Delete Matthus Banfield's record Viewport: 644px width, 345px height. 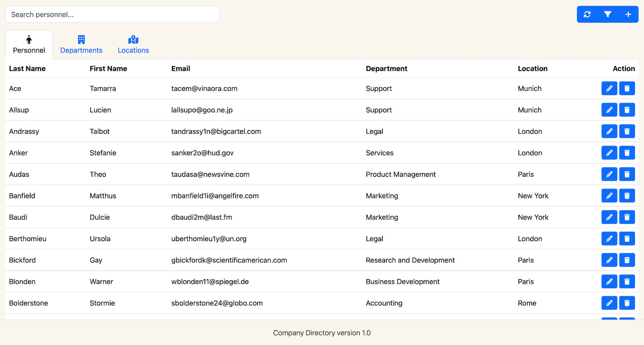627,196
